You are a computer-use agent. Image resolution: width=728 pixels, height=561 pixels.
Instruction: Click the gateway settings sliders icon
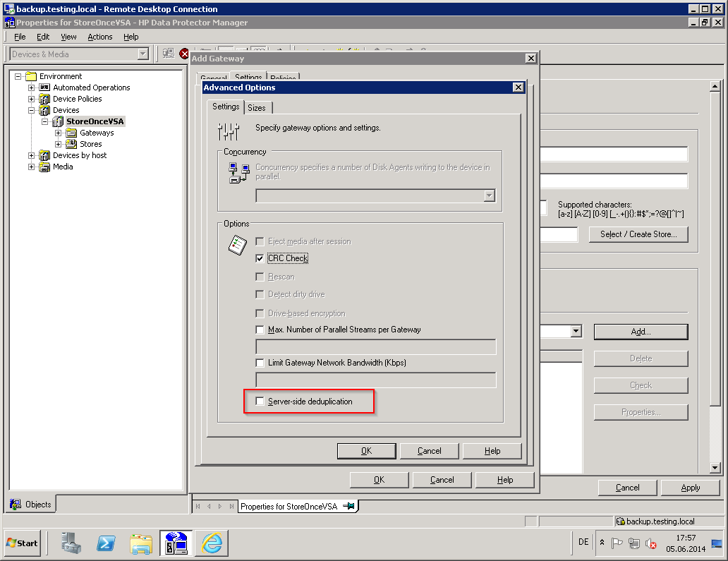pyautogui.click(x=229, y=131)
